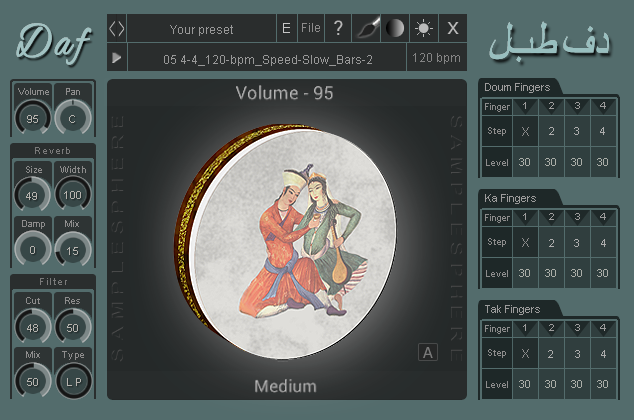Click the preset previous/next arrows icon
634x420 pixels.
117,29
